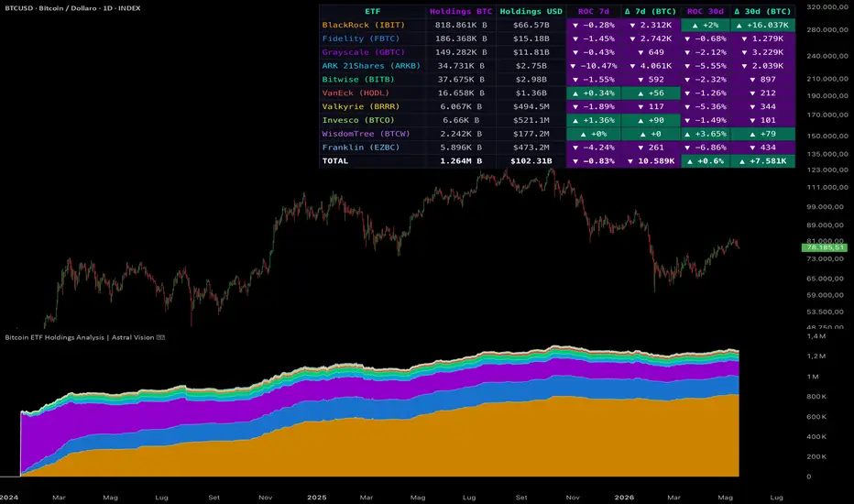Click VanEck 7d delta +56 cell
This screenshot has height=504, width=854.
[651, 93]
